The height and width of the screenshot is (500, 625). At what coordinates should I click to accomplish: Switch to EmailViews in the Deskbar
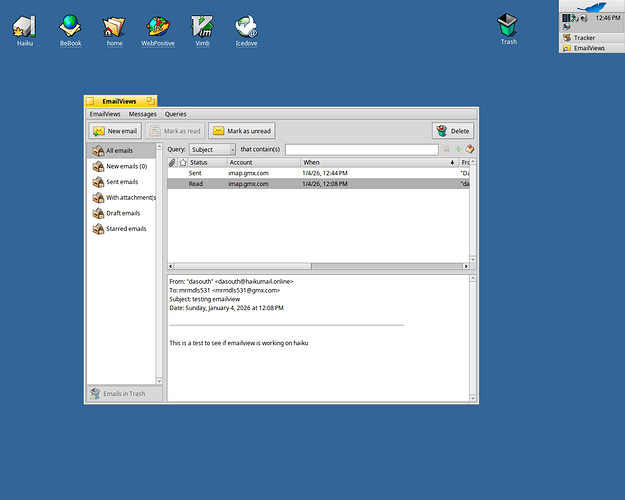(592, 48)
